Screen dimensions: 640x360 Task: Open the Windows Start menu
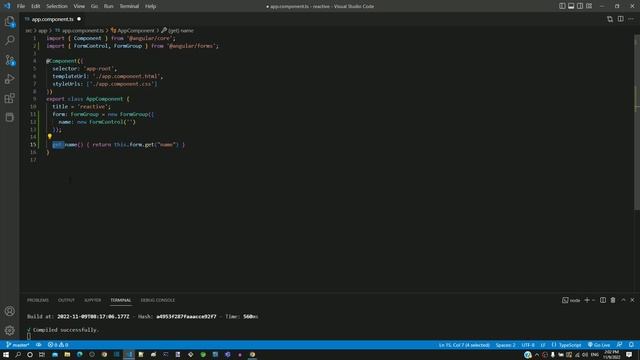pos(6,355)
